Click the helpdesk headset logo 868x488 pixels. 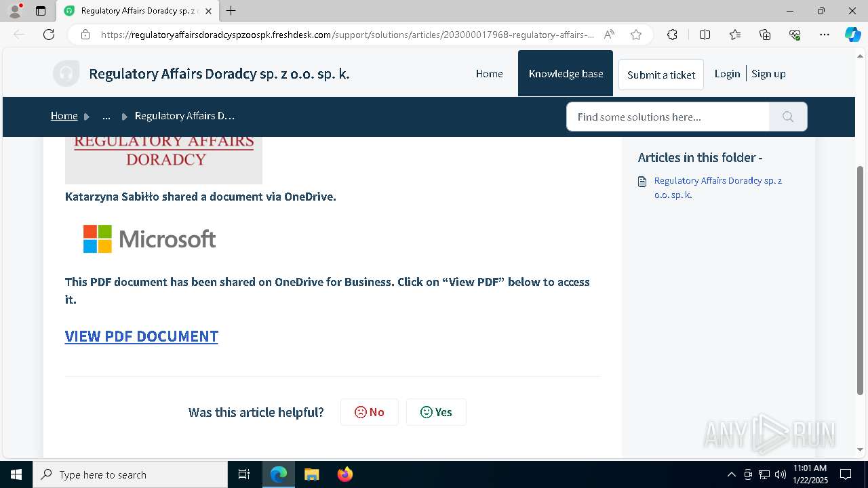pos(66,74)
